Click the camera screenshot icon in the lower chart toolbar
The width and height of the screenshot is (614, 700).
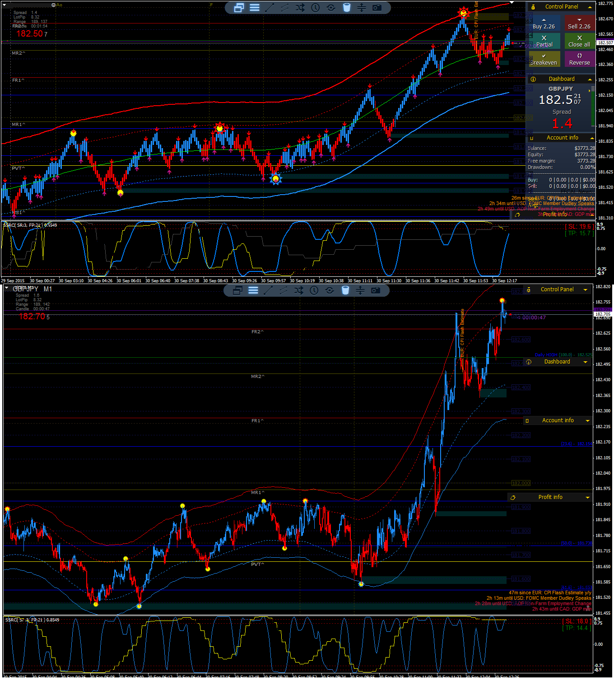pyautogui.click(x=376, y=290)
